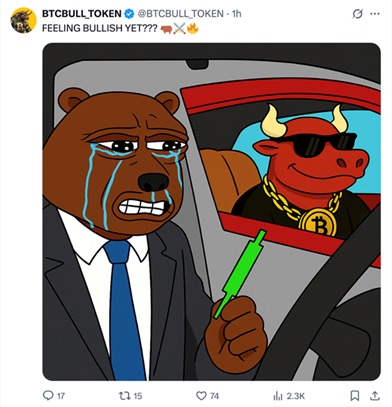Viewport: 392px width, 407px height.
Task: Click the 1h timestamp
Action: point(236,14)
